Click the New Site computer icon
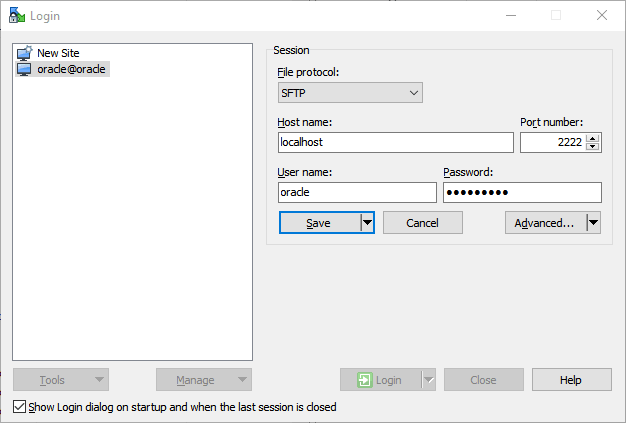 (24, 53)
